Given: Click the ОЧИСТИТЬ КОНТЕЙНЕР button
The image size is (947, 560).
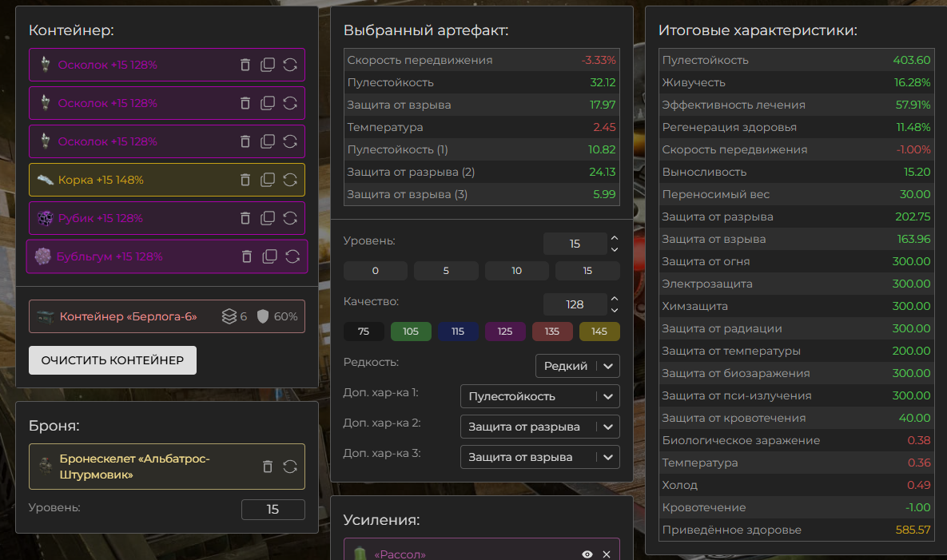Looking at the screenshot, I should 113,360.
